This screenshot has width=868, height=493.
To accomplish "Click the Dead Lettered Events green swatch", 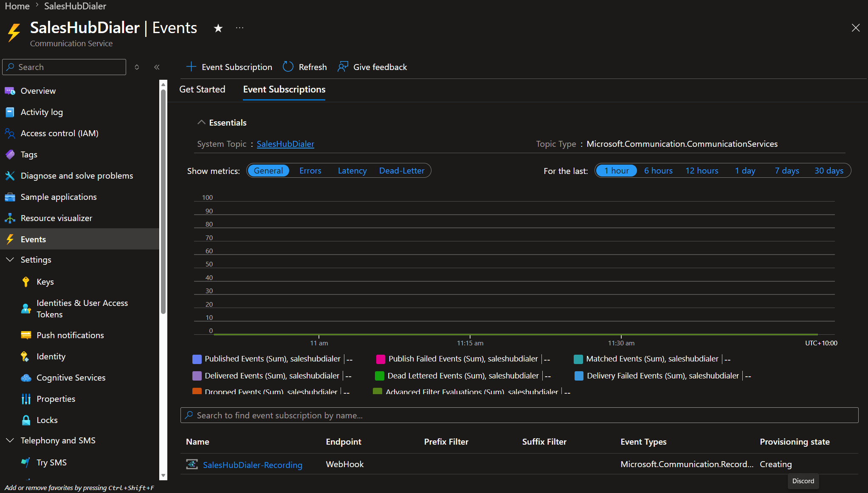I will pos(380,376).
